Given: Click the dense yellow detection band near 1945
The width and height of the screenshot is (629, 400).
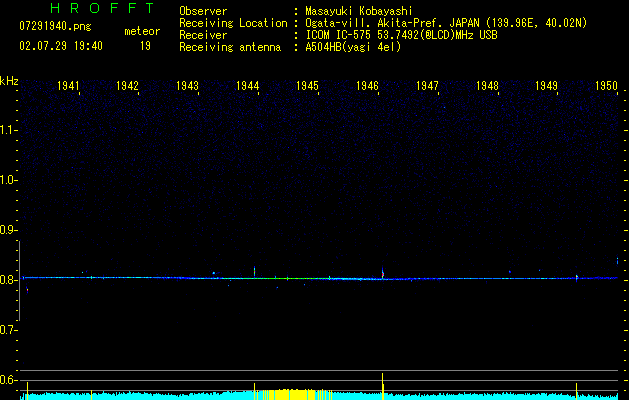Looking at the screenshot, I should click(297, 394).
